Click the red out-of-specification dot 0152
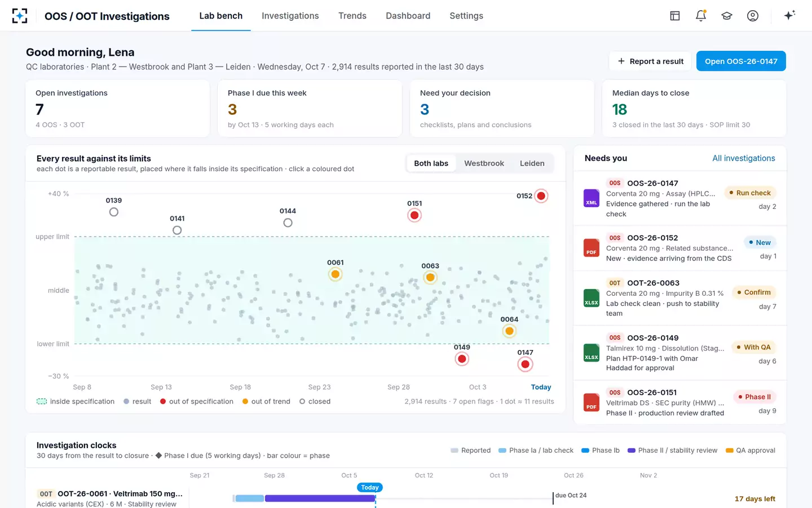The width and height of the screenshot is (812, 508). 541,196
